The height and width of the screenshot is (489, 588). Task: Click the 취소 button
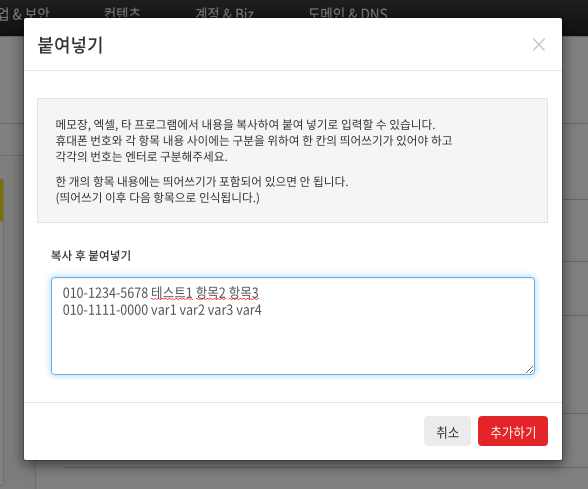pos(447,431)
